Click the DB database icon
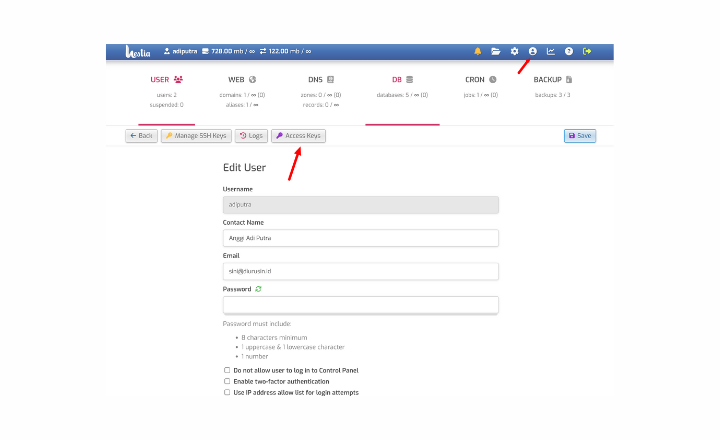Screen dimensions: 720x440 pyautogui.click(x=410, y=79)
